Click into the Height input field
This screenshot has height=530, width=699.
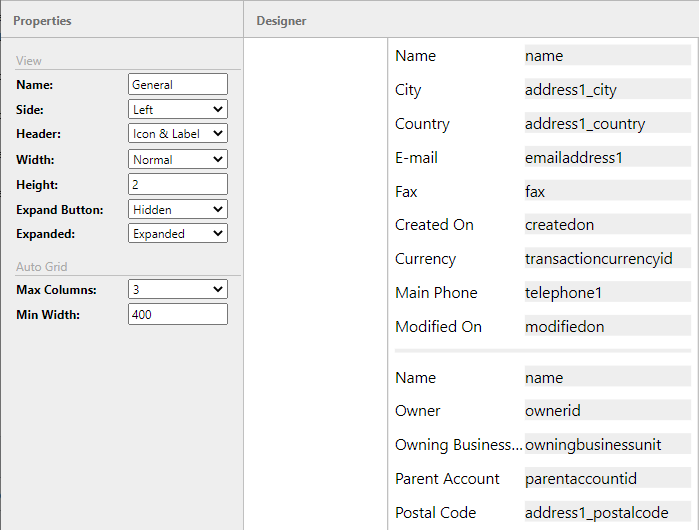pyautogui.click(x=178, y=184)
